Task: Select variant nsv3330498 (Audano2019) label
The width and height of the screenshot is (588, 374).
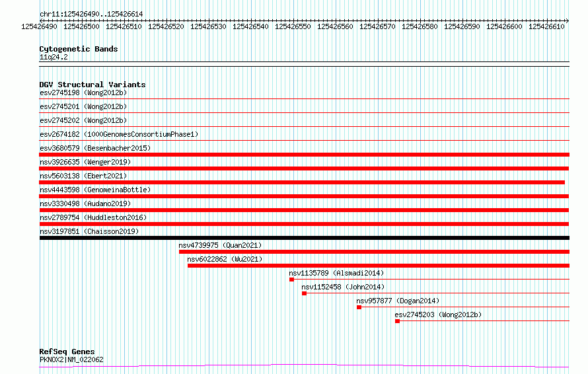Action: coord(85,204)
